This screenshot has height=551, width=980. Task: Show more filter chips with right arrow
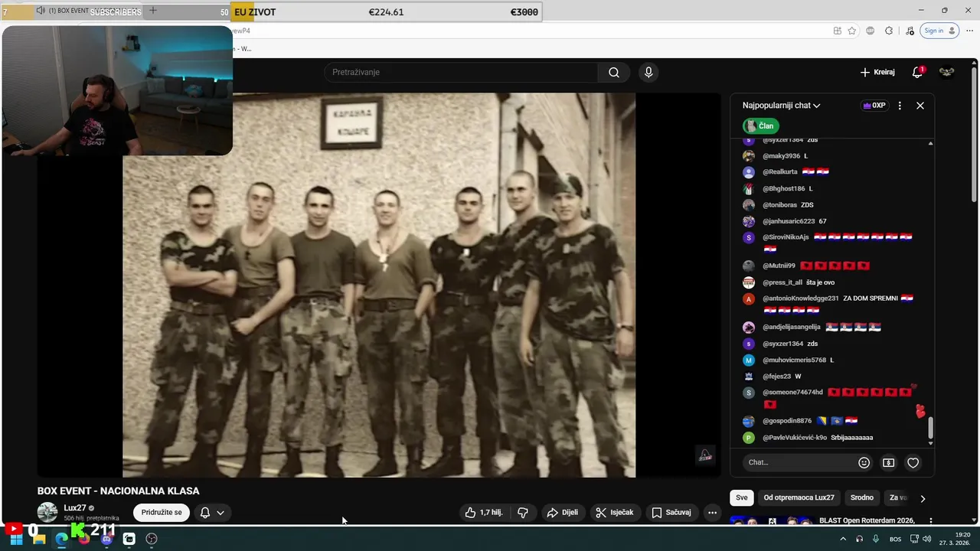923,498
